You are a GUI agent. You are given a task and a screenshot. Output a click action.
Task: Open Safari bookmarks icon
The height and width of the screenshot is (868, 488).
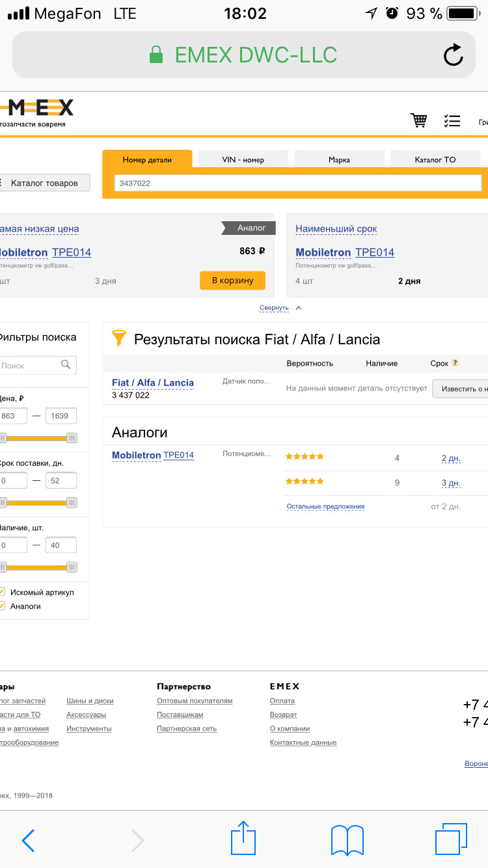click(347, 839)
